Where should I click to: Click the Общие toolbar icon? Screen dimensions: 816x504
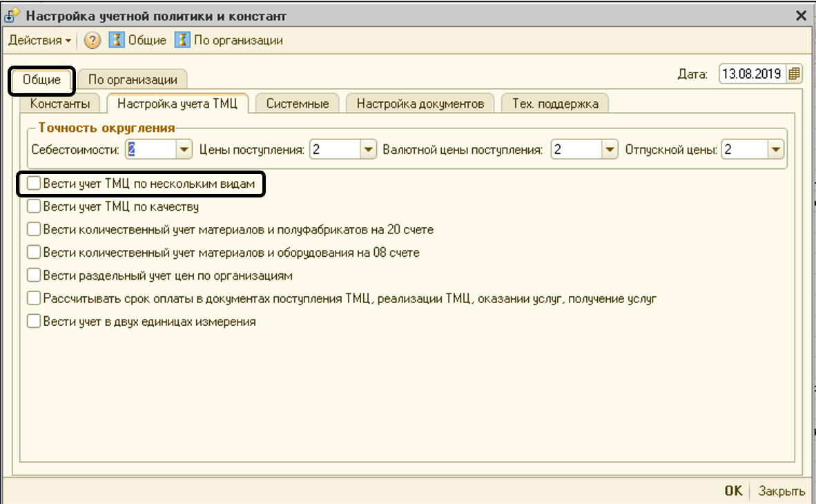pyautogui.click(x=117, y=41)
